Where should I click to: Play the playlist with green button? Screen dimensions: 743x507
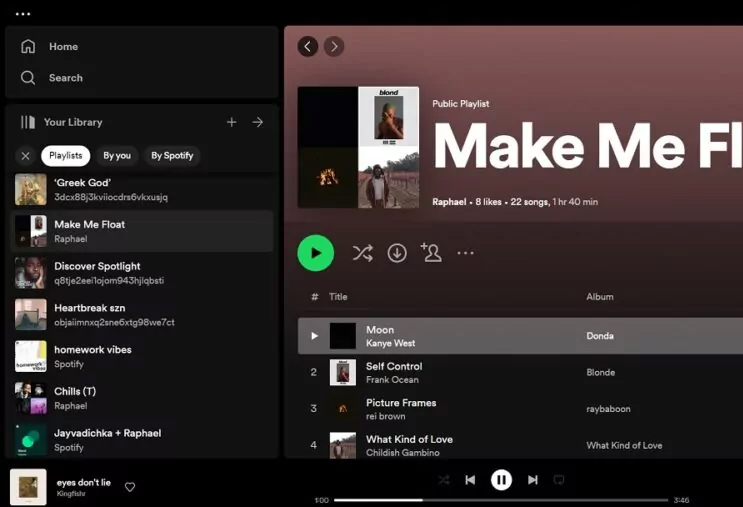[x=316, y=253]
